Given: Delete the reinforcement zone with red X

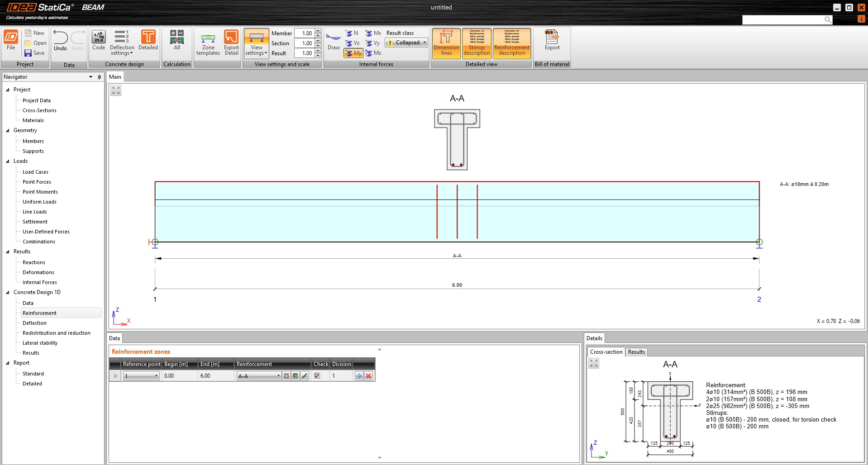Looking at the screenshot, I should (x=368, y=376).
